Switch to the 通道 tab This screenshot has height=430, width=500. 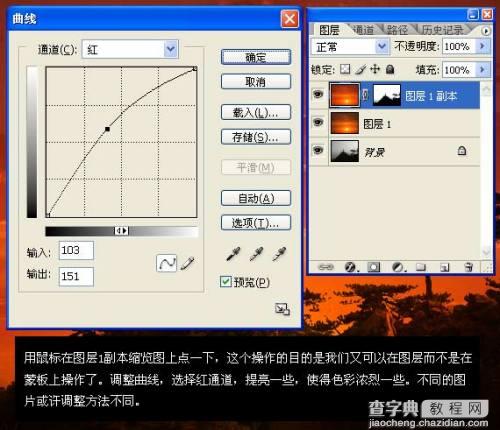pos(363,30)
